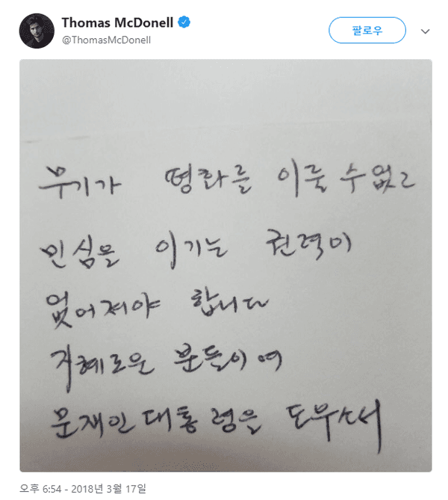Open the handwritten Korean note photo
Screen dimensions: 448x500
pyautogui.click(x=225, y=265)
